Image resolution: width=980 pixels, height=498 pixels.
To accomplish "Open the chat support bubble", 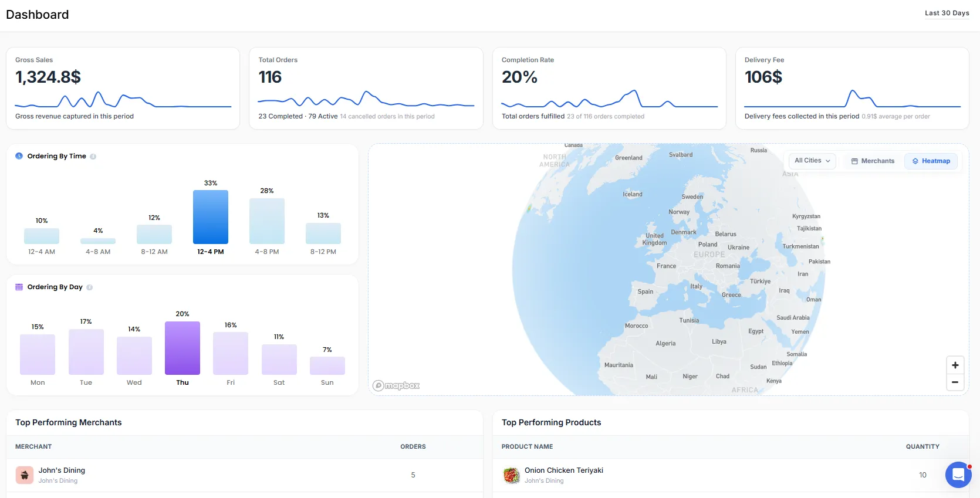I will tap(958, 475).
